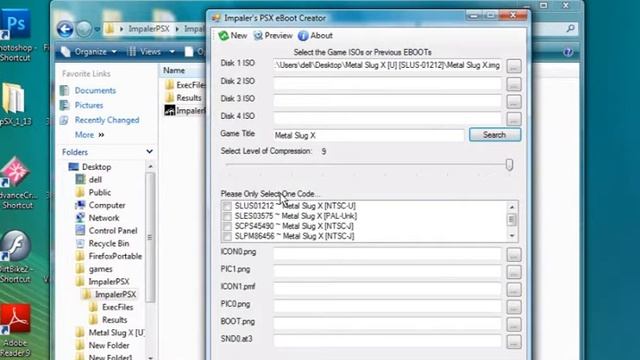Open Preview from the toolbar
Image resolution: width=640 pixels, height=360 pixels.
click(273, 36)
